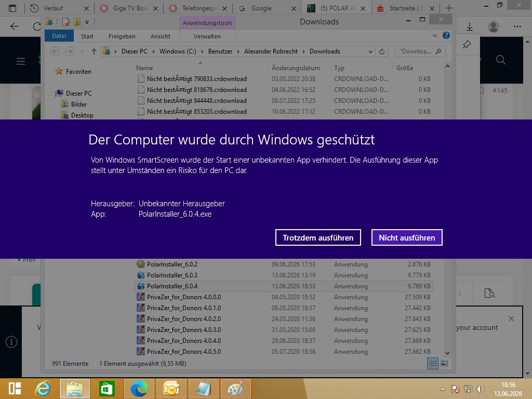Open browser three-dot menu
Viewport: 532px width, 399px height.
tap(517, 26)
